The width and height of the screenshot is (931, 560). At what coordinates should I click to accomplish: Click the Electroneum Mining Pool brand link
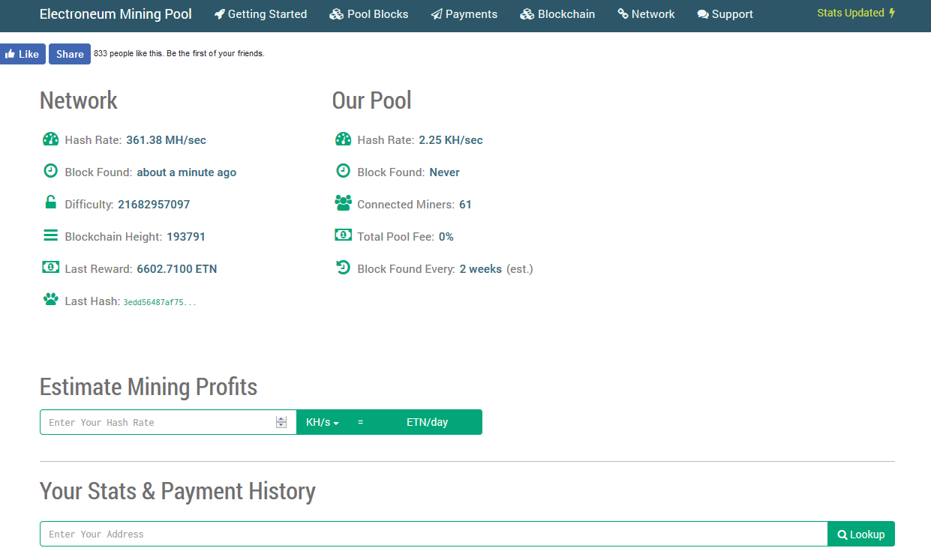click(116, 14)
